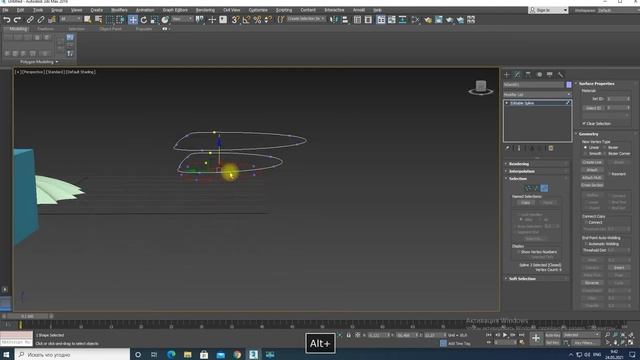Enable the Connect checkbox under Connect Copy
The width and height of the screenshot is (640, 360).
click(x=586, y=222)
